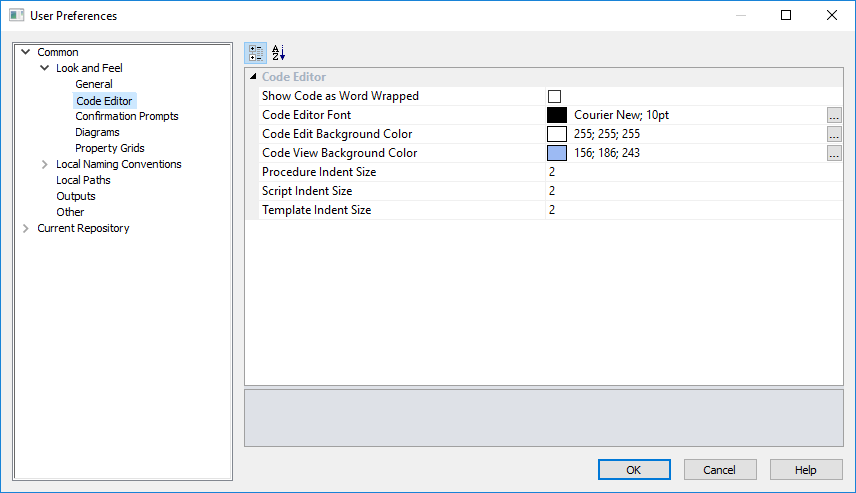Click the Code View Background Color swatch

557,153
